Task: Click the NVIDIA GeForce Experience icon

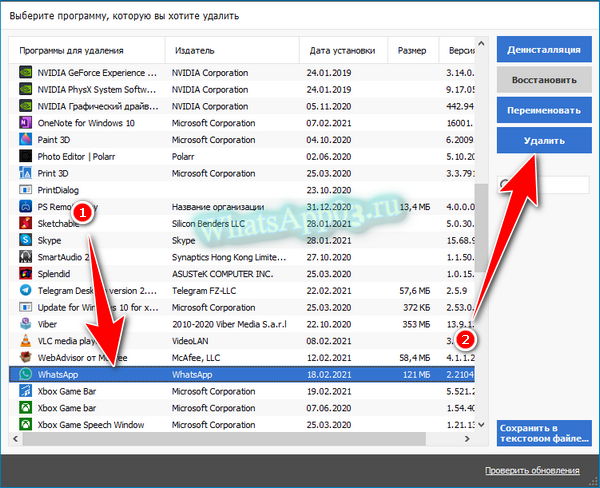Action: [26, 72]
